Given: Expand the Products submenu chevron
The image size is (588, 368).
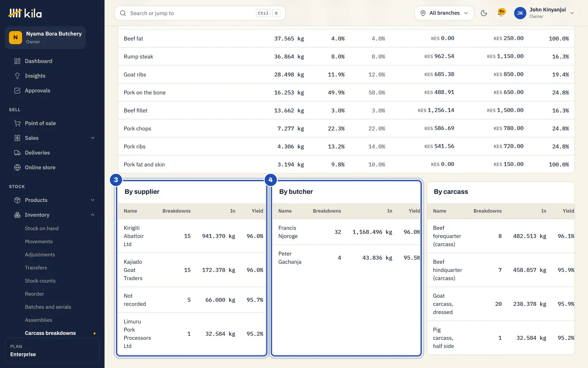Looking at the screenshot, I should (x=93, y=200).
